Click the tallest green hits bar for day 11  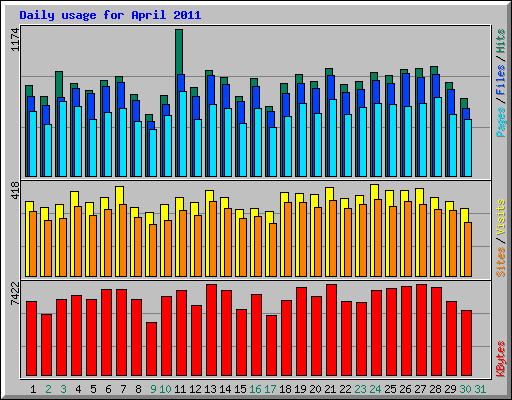click(x=179, y=52)
